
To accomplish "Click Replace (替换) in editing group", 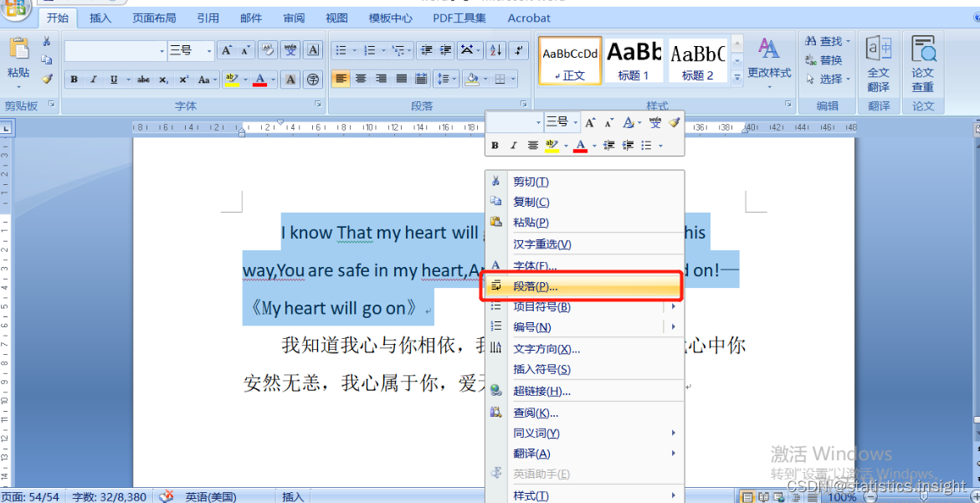I will coord(824,60).
